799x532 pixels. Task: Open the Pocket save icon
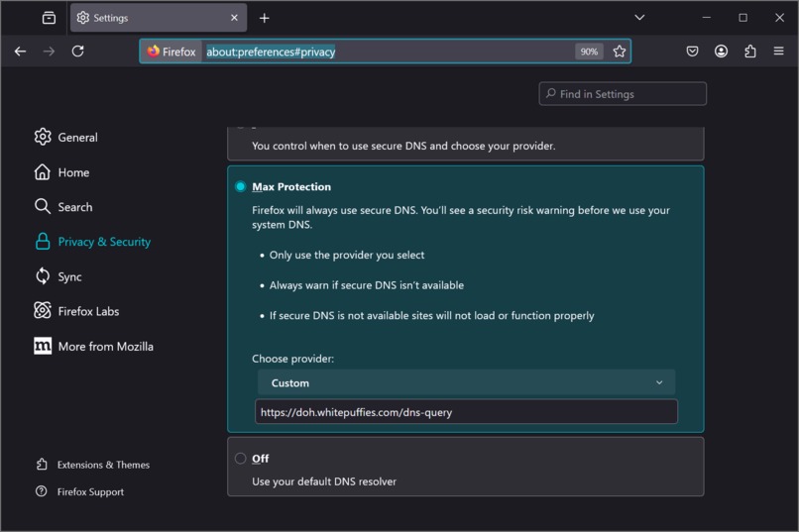pos(692,51)
